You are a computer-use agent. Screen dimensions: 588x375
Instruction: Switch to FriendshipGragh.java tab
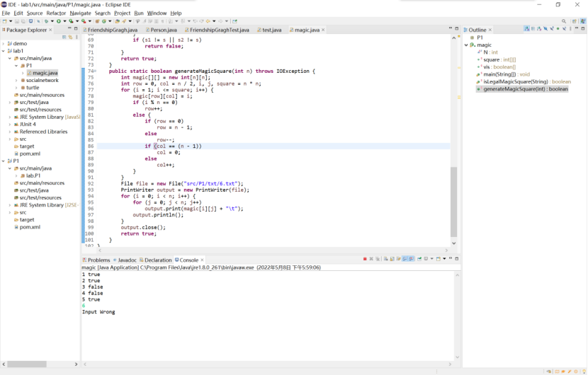[111, 30]
